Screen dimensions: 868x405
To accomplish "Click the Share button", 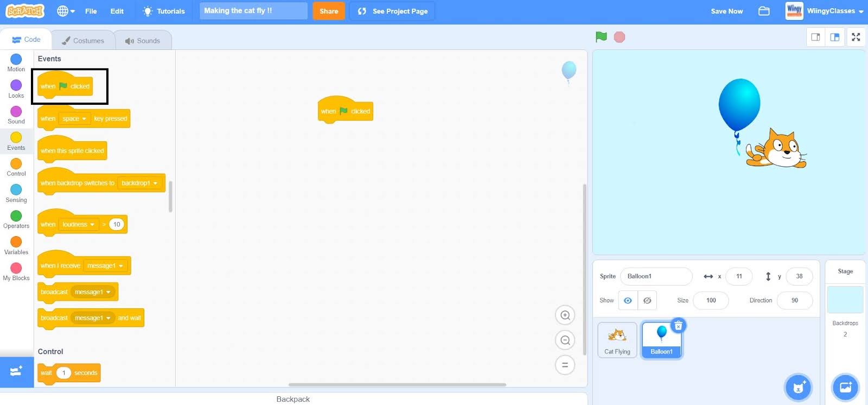I will click(329, 11).
